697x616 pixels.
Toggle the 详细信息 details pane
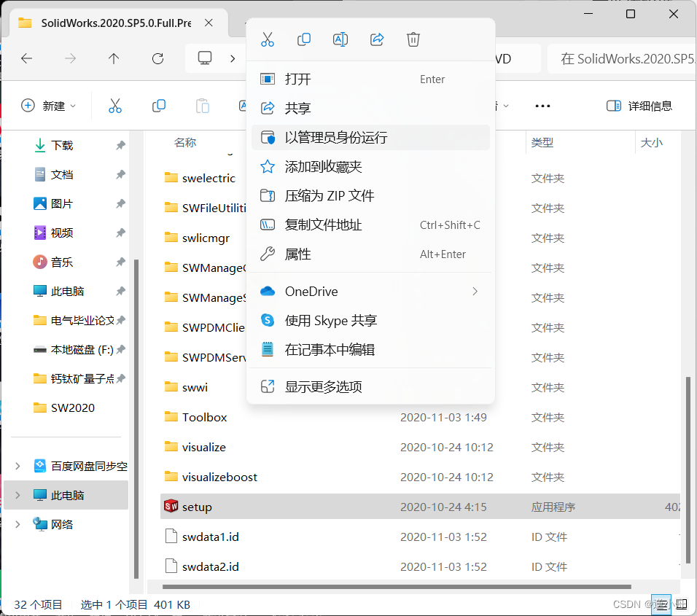click(639, 106)
